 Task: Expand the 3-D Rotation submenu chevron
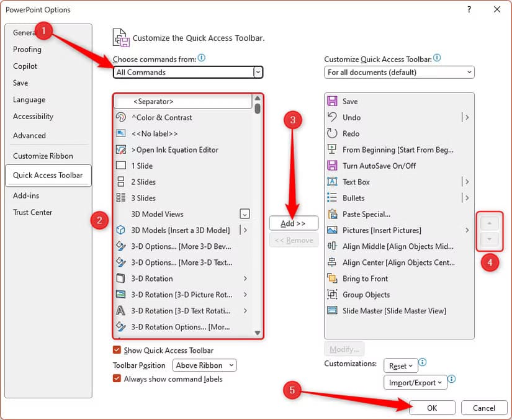pyautogui.click(x=245, y=279)
